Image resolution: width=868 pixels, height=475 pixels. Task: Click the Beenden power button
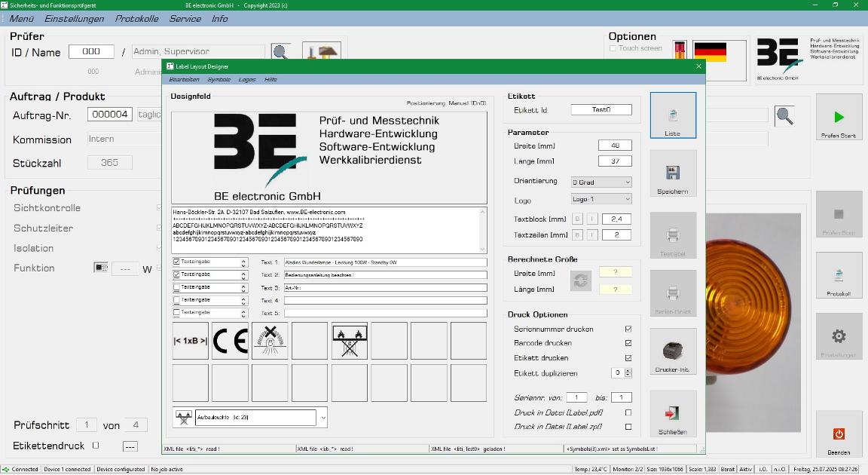(839, 434)
